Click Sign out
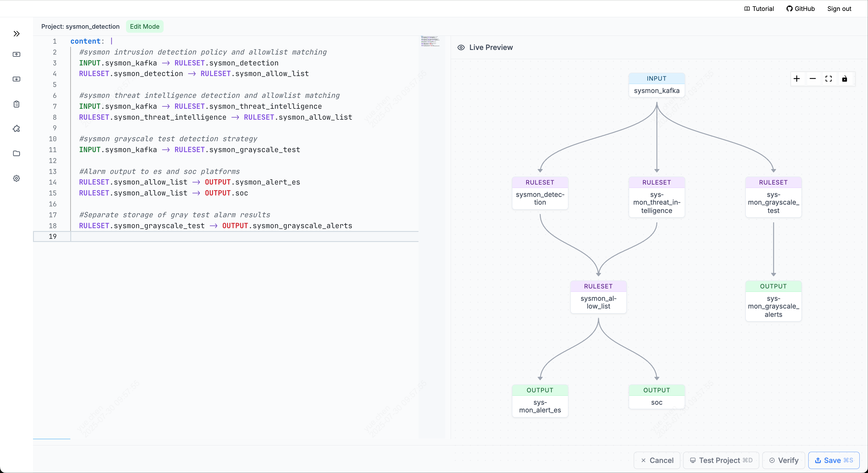Screen dimensions: 868x473 pyautogui.click(x=839, y=9)
